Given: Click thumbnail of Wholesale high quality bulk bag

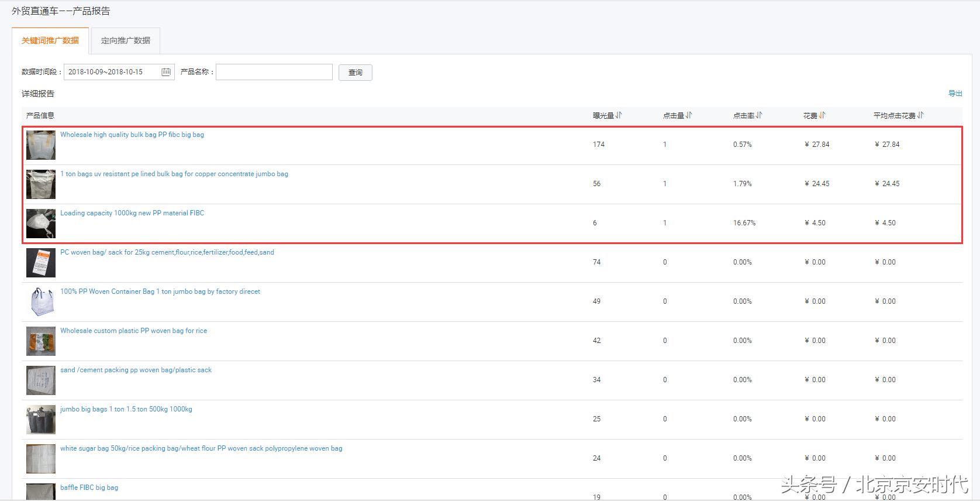Looking at the screenshot, I should click(41, 145).
